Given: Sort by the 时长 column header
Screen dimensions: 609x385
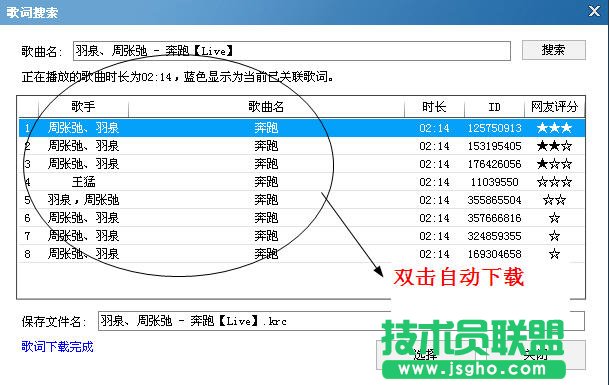Looking at the screenshot, I should (x=434, y=106).
